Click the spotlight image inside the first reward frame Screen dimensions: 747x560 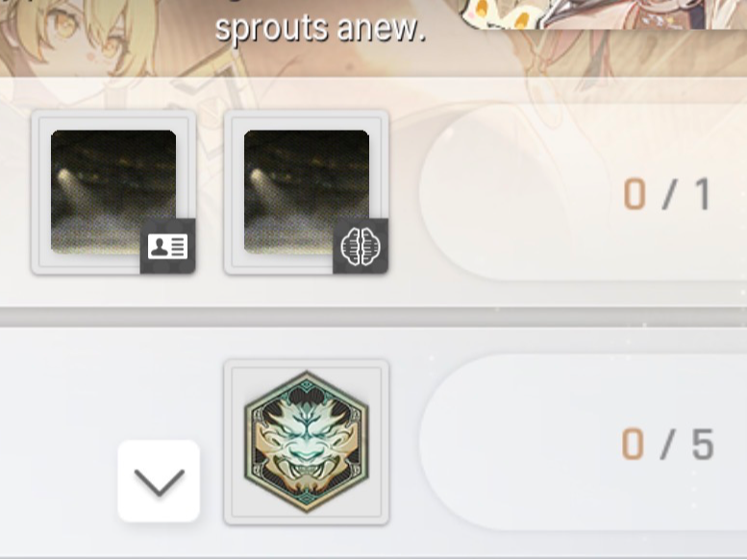113,191
